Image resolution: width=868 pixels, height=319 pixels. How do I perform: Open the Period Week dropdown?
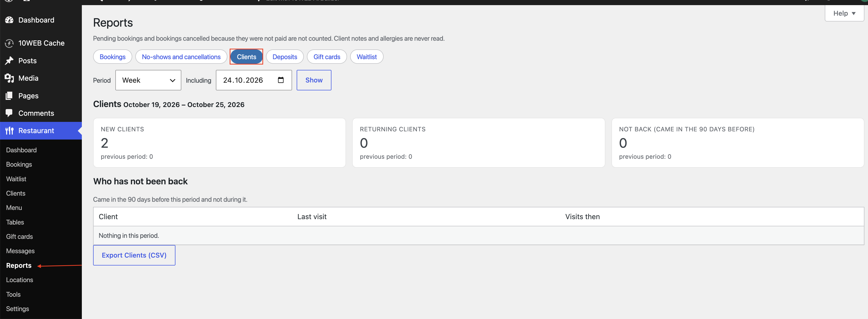(148, 80)
